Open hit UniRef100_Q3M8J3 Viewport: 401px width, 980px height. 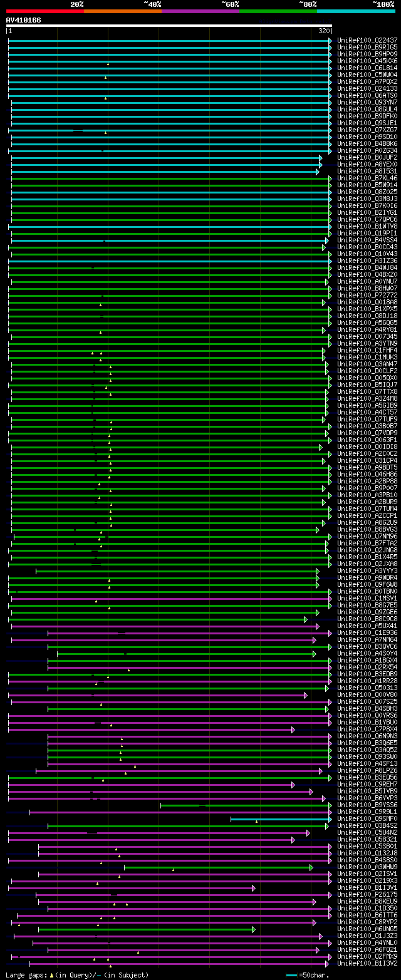(x=367, y=199)
